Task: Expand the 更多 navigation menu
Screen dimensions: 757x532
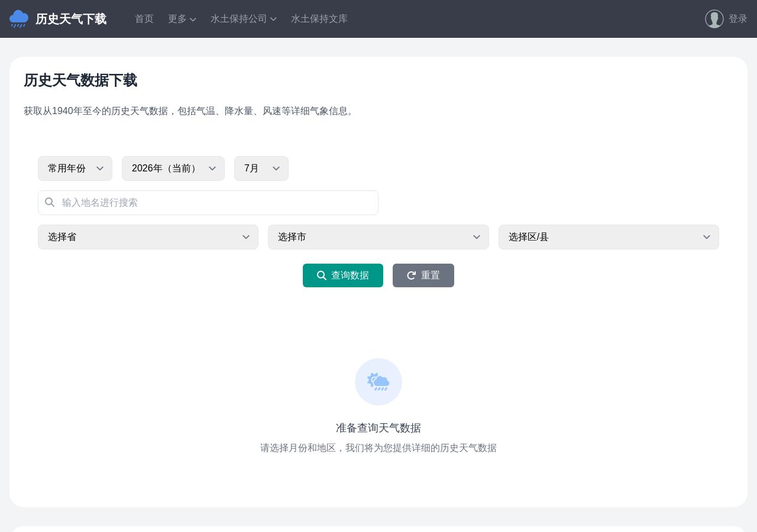Action: [x=182, y=19]
